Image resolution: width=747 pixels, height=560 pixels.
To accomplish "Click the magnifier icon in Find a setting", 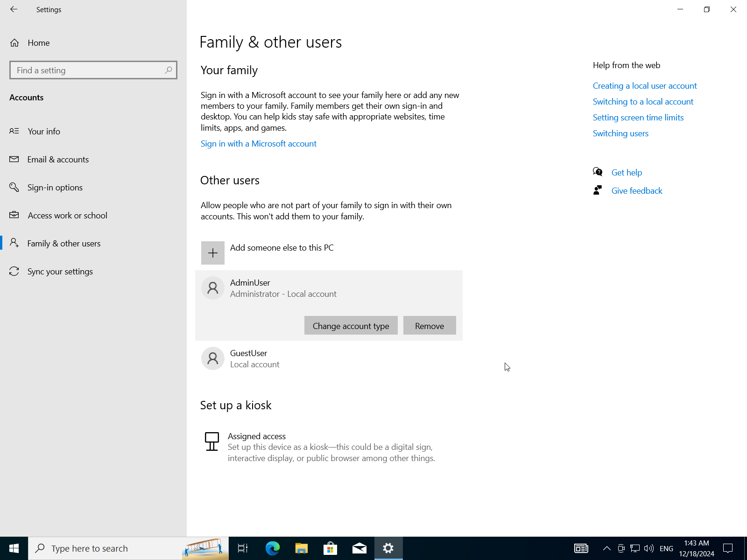I will [169, 70].
